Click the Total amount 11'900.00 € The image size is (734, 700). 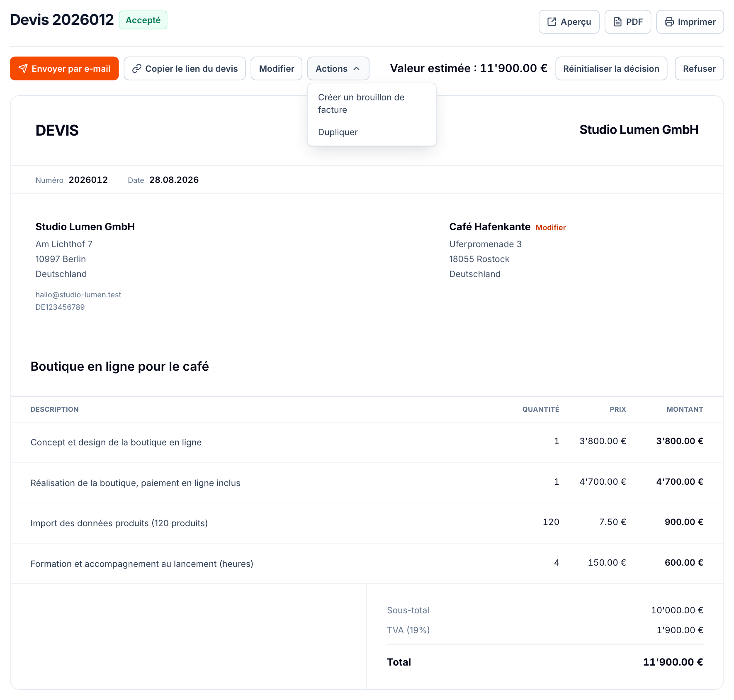click(x=673, y=662)
